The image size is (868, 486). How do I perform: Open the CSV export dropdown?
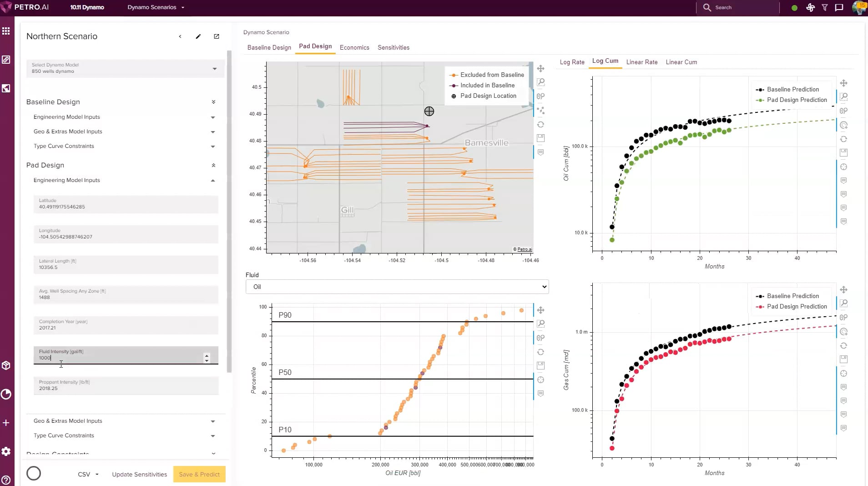[x=88, y=475]
